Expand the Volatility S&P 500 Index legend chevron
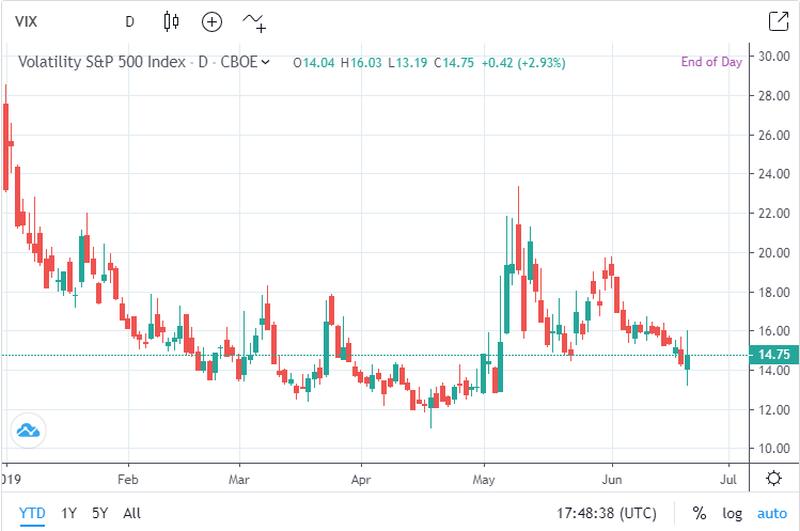This screenshot has height=531, width=800. [265, 62]
